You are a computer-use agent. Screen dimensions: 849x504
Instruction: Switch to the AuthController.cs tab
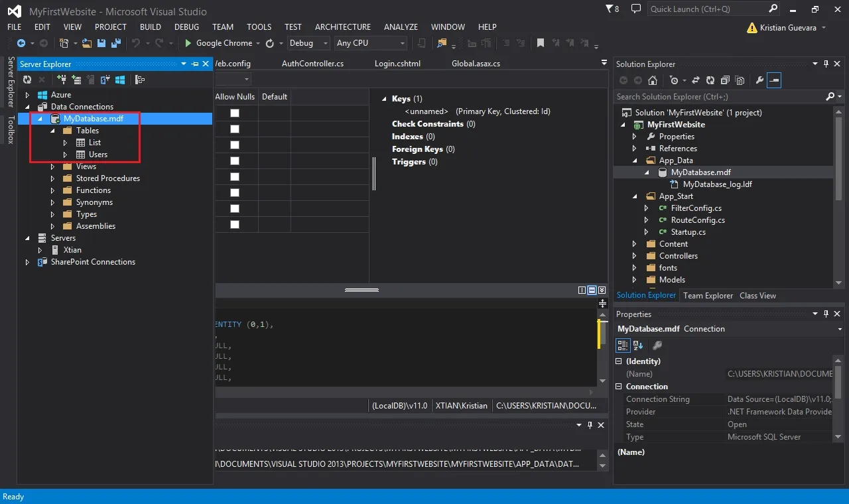pyautogui.click(x=313, y=64)
